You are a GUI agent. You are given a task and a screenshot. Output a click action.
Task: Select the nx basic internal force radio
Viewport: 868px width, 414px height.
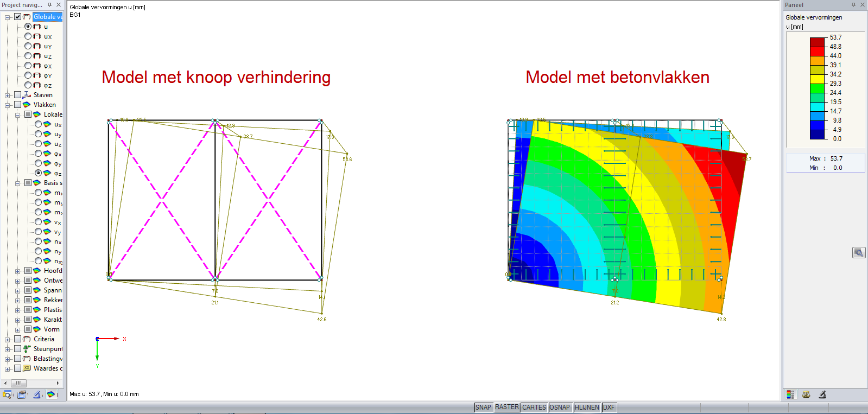38,241
